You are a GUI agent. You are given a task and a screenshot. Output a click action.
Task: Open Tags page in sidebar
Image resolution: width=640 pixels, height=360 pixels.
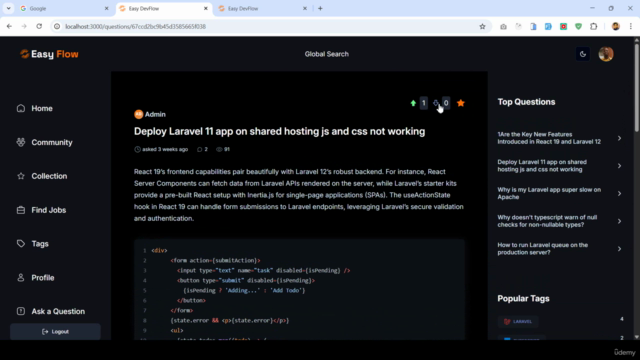(x=33, y=244)
